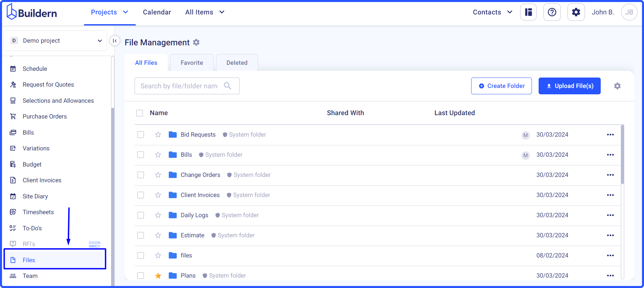Switch to the Favorite tab

pyautogui.click(x=192, y=63)
